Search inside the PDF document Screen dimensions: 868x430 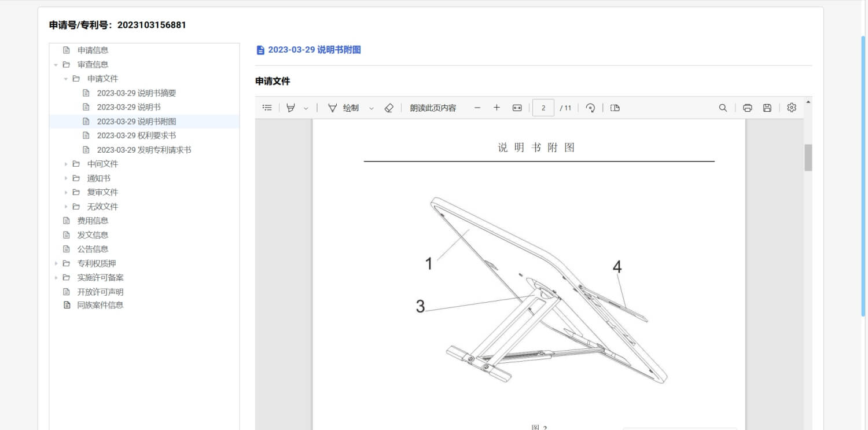pyautogui.click(x=723, y=108)
